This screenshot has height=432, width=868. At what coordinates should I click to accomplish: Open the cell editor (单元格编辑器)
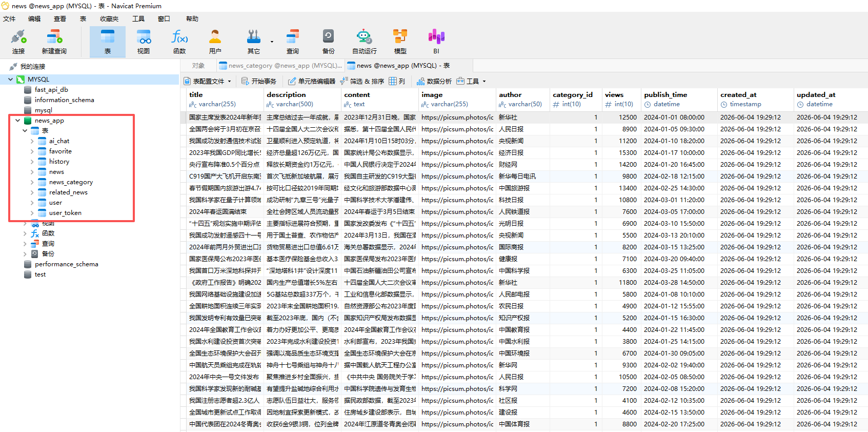pos(312,81)
